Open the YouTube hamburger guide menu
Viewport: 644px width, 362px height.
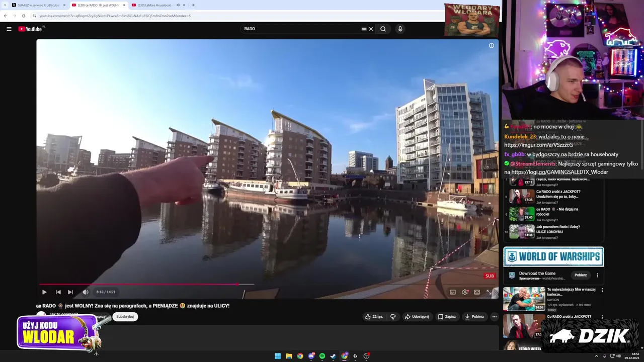tap(9, 29)
